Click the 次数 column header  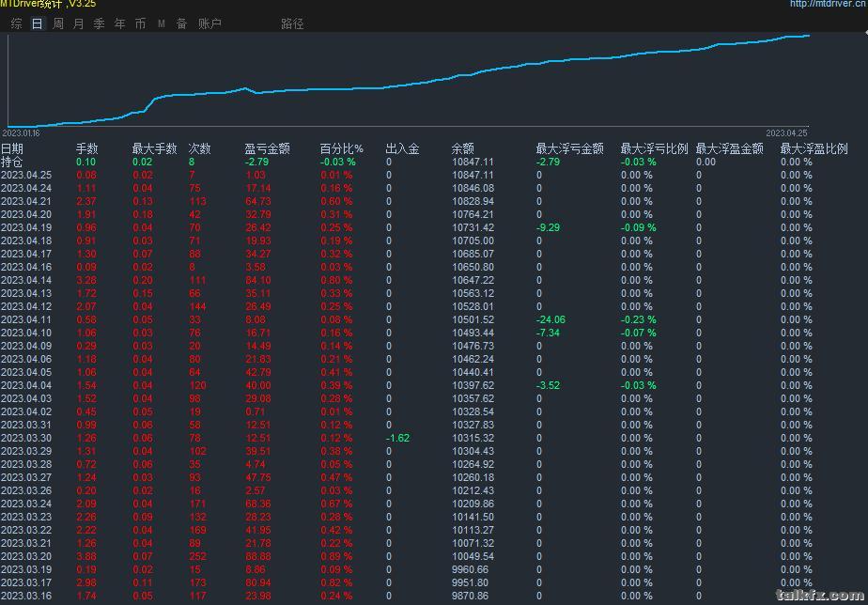(200, 148)
